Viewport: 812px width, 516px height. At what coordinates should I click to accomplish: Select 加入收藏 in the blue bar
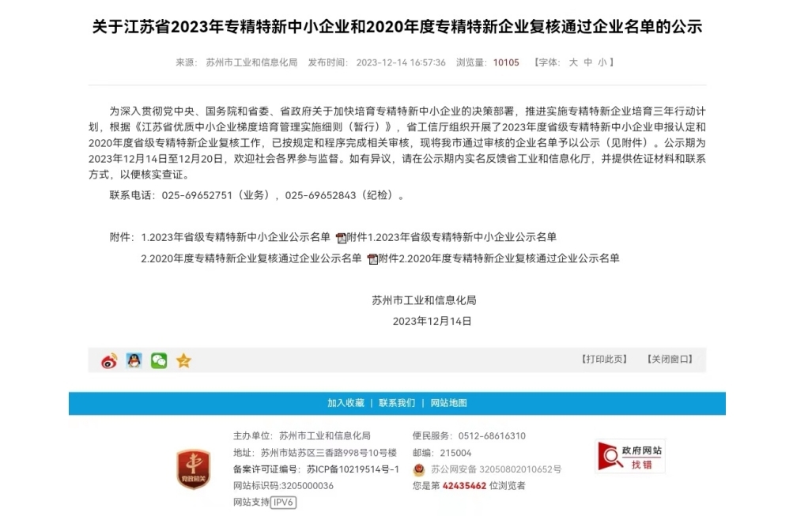coord(346,403)
